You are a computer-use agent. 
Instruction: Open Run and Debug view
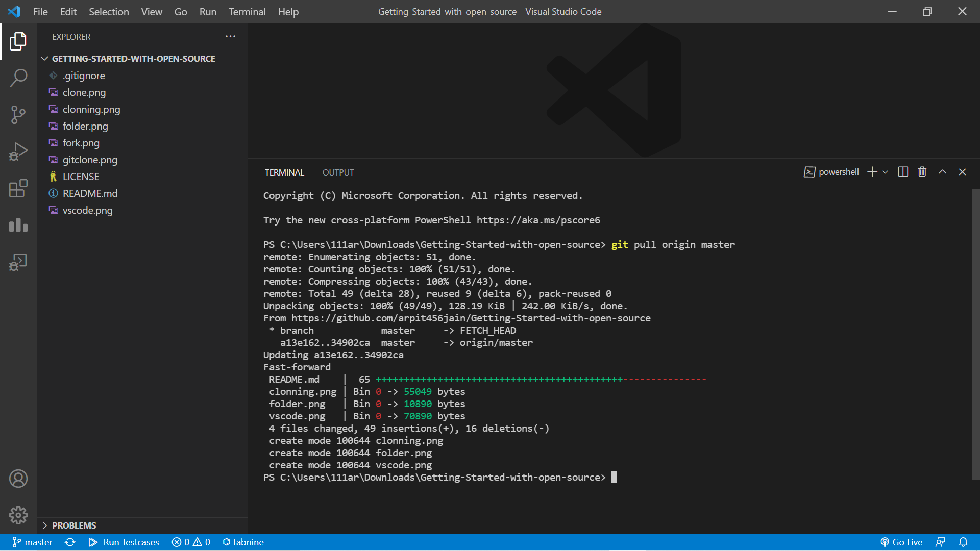18,152
